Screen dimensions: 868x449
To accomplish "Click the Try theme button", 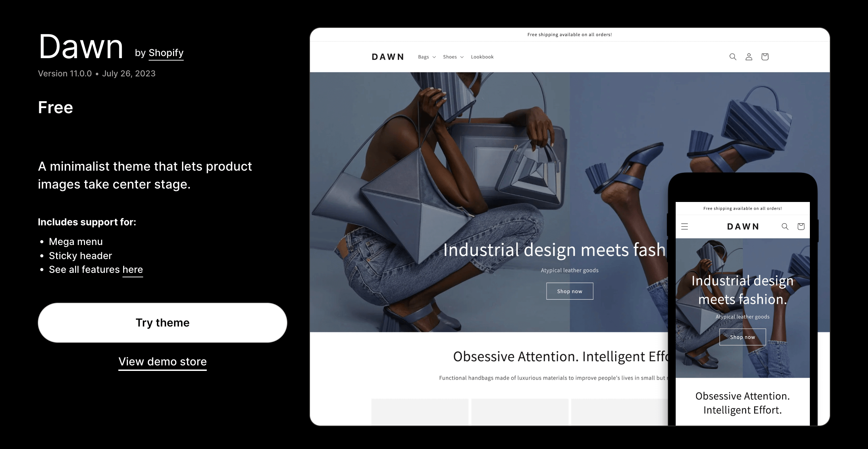I will click(x=163, y=322).
